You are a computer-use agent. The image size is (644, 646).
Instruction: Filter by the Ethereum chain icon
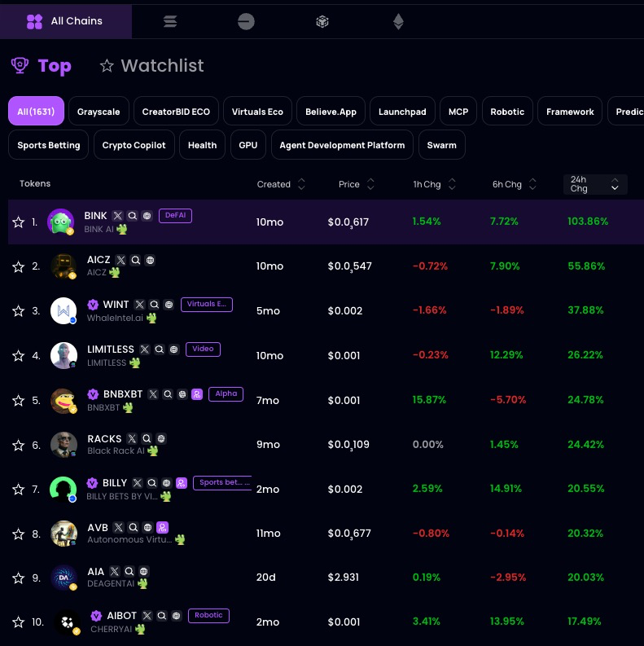point(398,22)
